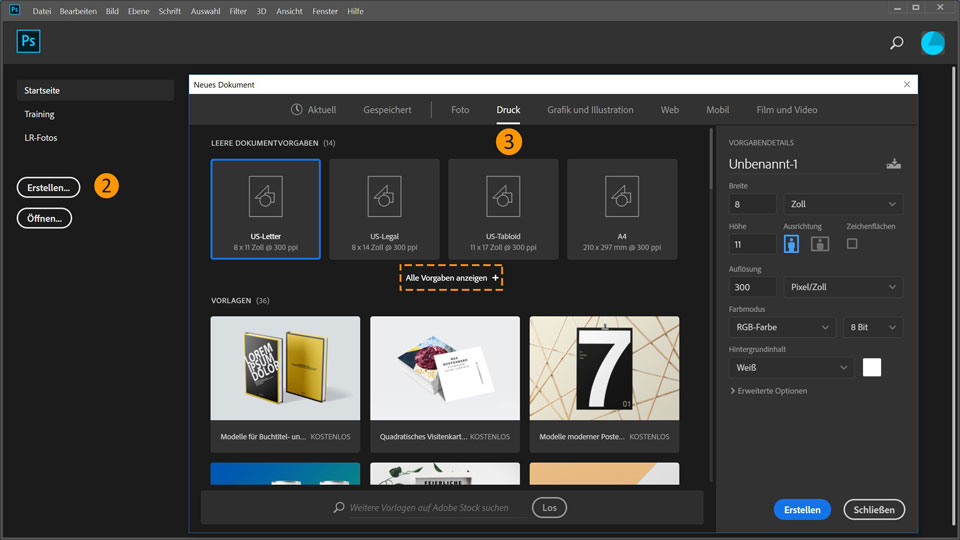Viewport: 960px width, 540px height.
Task: Select the A4 preset
Action: click(622, 209)
